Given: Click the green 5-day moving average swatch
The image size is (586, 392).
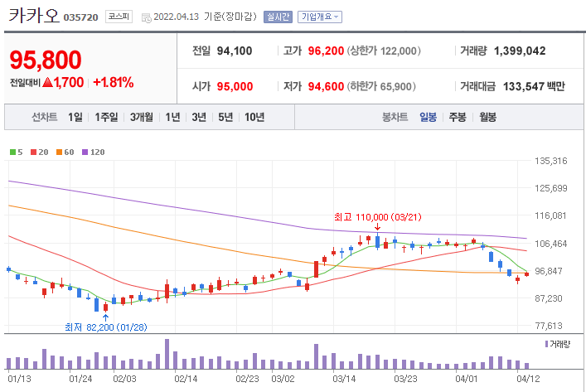Looking at the screenshot, I should pyautogui.click(x=12, y=152).
